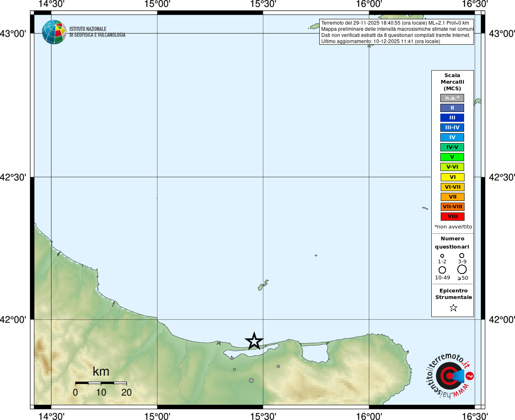Click the 'Dati non verificati' info line
515x420 pixels.
[x=396, y=35]
